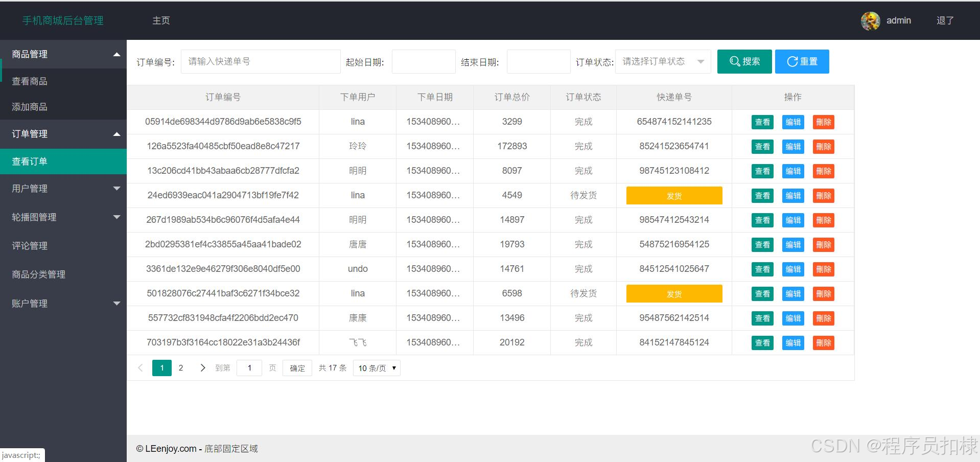
Task: Click the next page arrow in pagination
Action: coord(202,367)
